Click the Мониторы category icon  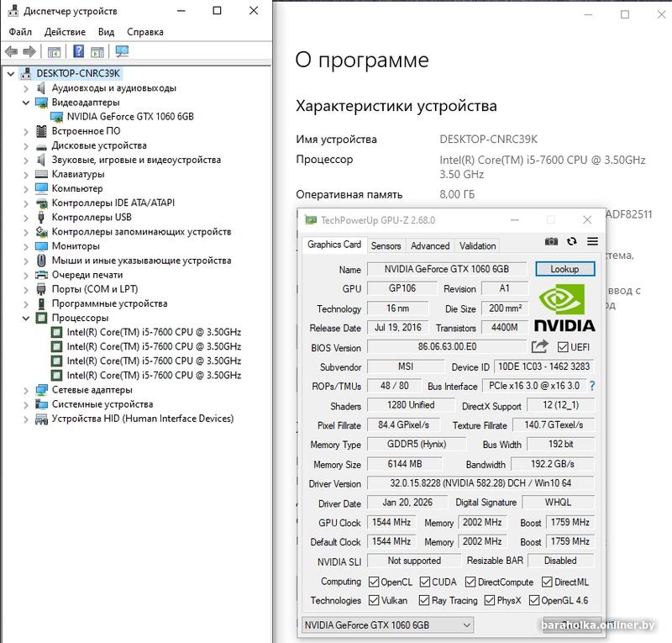pos(41,246)
